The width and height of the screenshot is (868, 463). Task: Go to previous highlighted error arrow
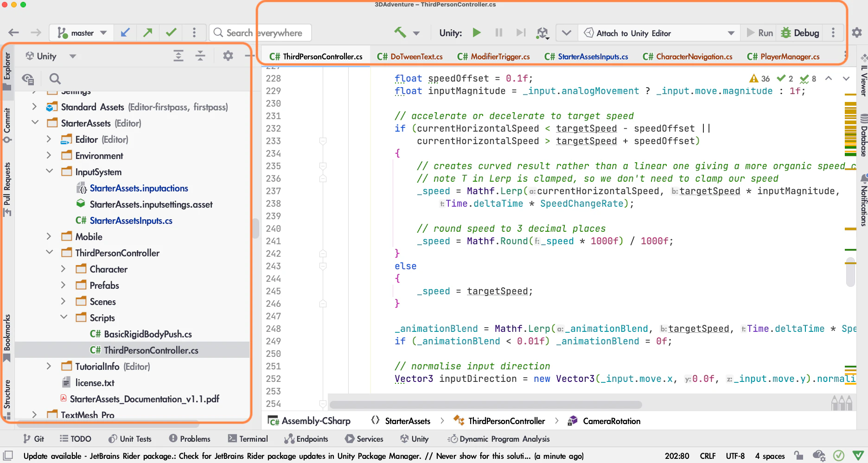829,78
